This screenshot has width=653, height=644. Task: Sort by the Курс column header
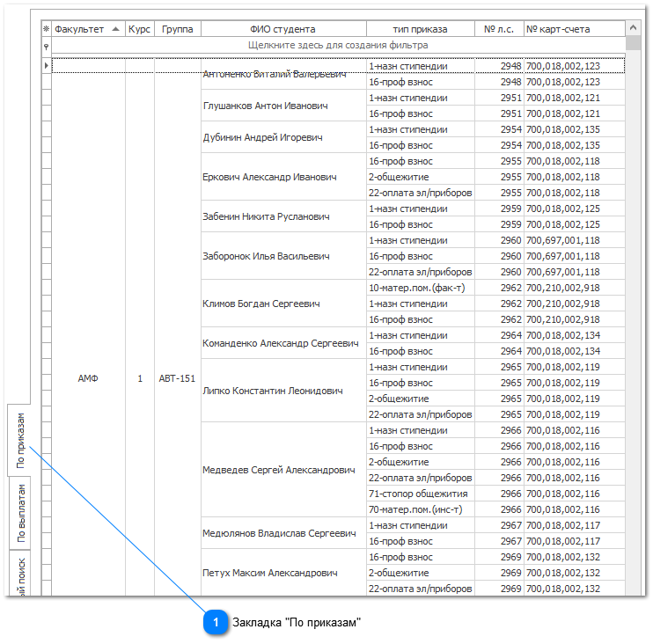tap(140, 29)
